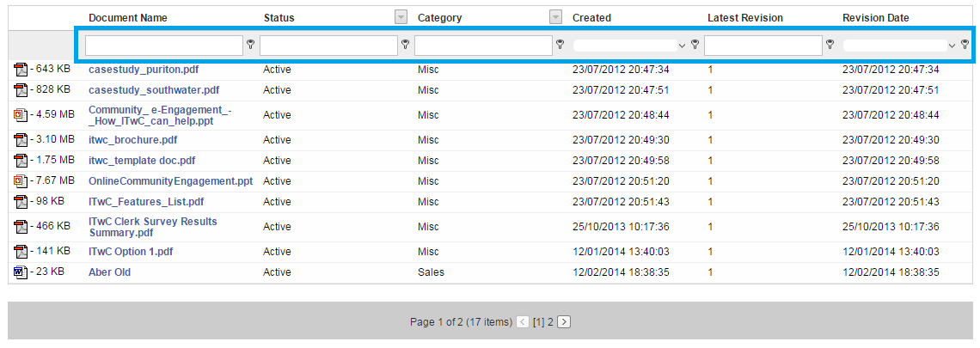Click the Revision Date filter funnel icon

click(x=965, y=45)
